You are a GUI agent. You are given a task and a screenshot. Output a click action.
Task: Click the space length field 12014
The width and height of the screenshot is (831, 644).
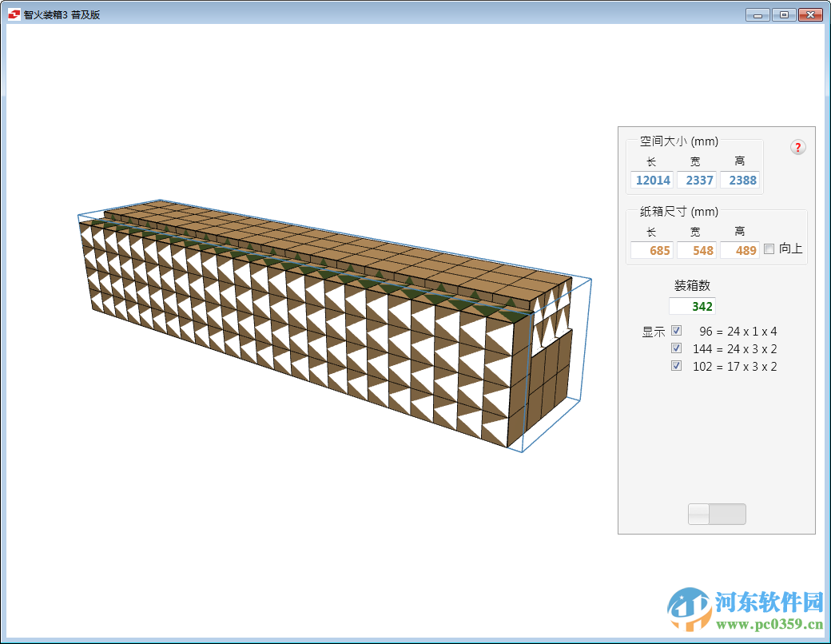coord(652,181)
